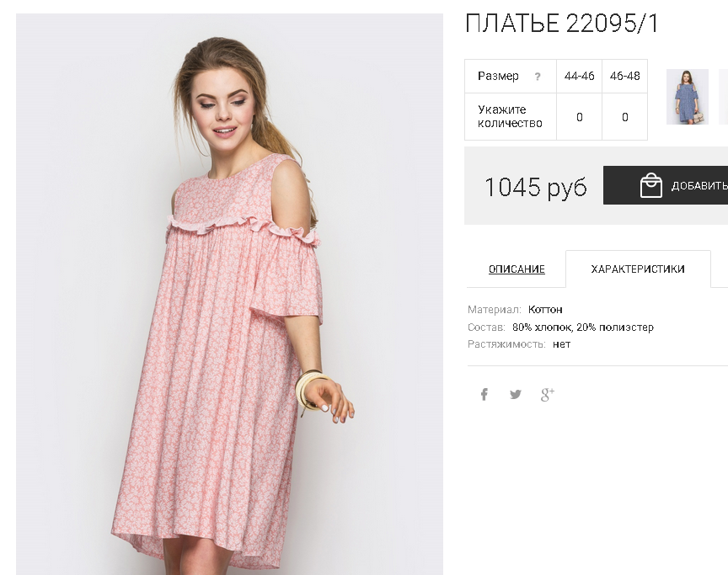Image resolution: width=728 pixels, height=575 pixels.
Task: Click quantity field under size 46-48
Action: pos(625,117)
